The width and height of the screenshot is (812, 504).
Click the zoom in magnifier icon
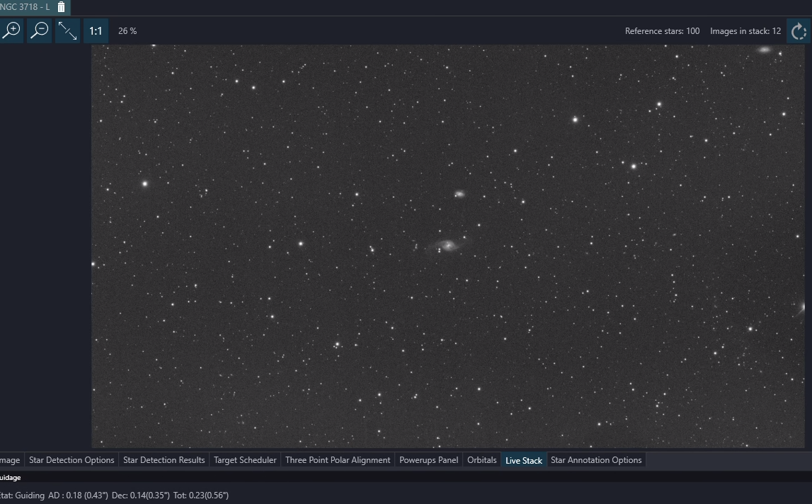11,30
